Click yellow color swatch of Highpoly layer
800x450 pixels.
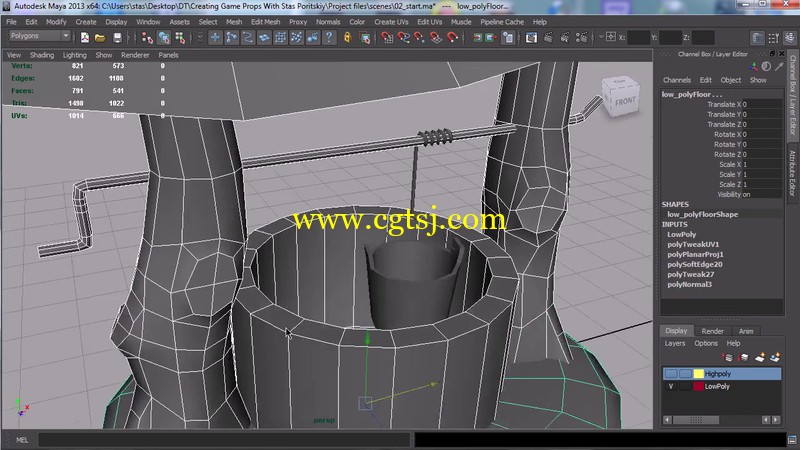point(698,374)
